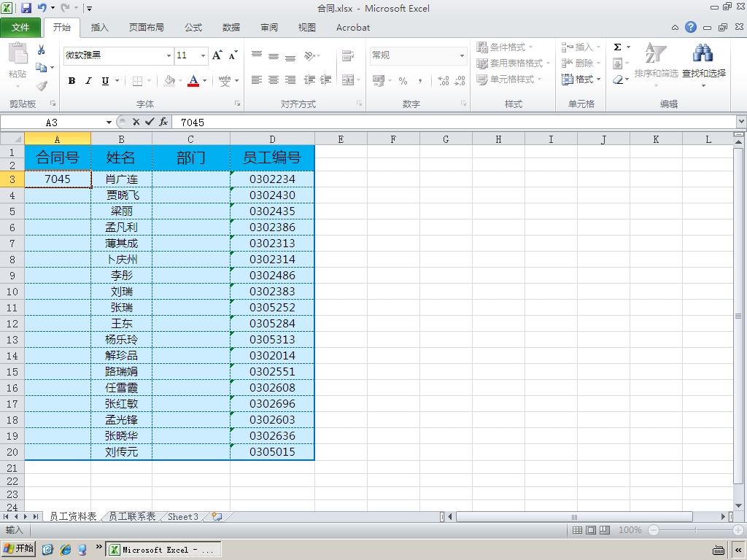Click the Merge and Center icon
This screenshot has width=747, height=560.
pyautogui.click(x=348, y=79)
